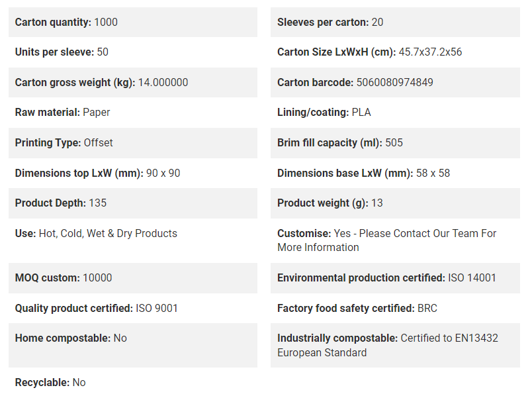Click the Product Depth 135 row
The image size is (532, 400).
point(132,203)
